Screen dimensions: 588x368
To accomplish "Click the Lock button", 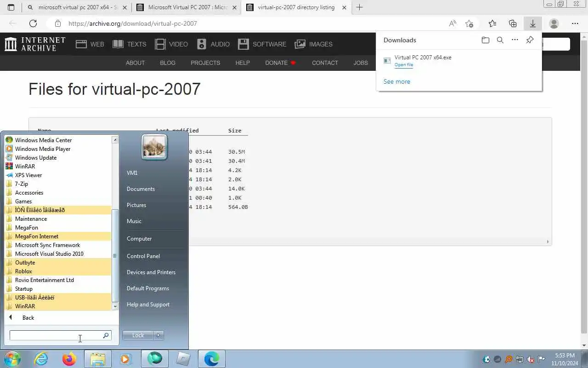I will point(138,335).
